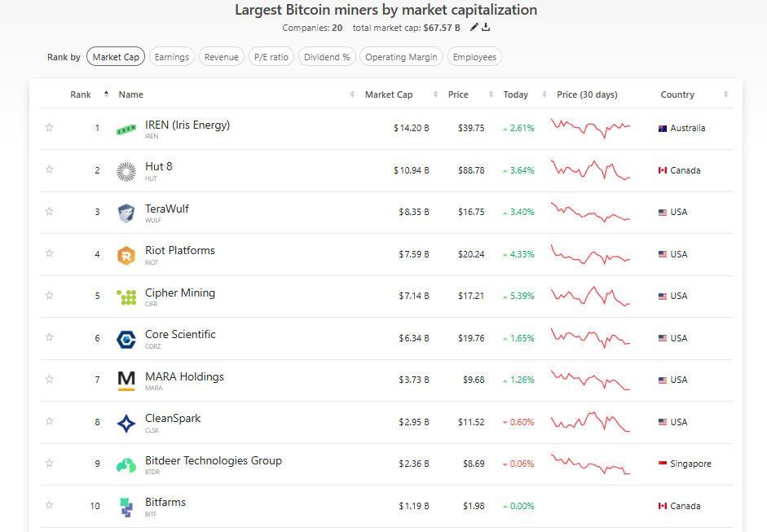This screenshot has width=767, height=532.
Task: Click the IREN (Iris Energy) logo
Action: pyautogui.click(x=126, y=130)
